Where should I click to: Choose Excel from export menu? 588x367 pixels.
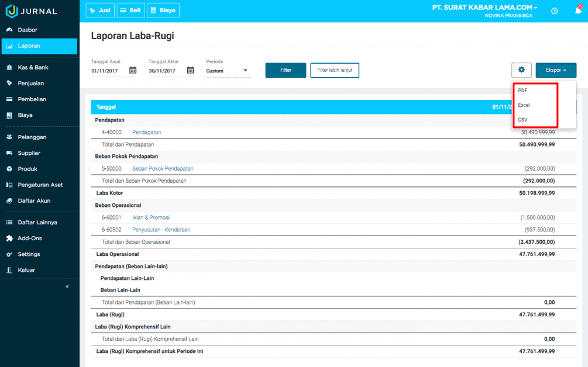[524, 105]
